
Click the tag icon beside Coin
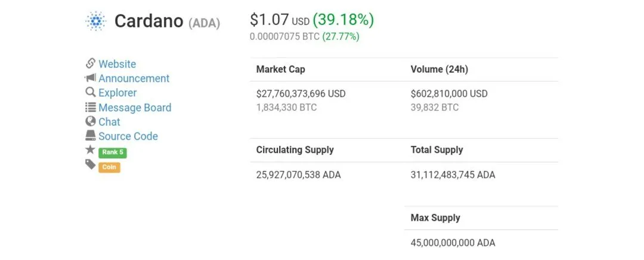pyautogui.click(x=91, y=165)
